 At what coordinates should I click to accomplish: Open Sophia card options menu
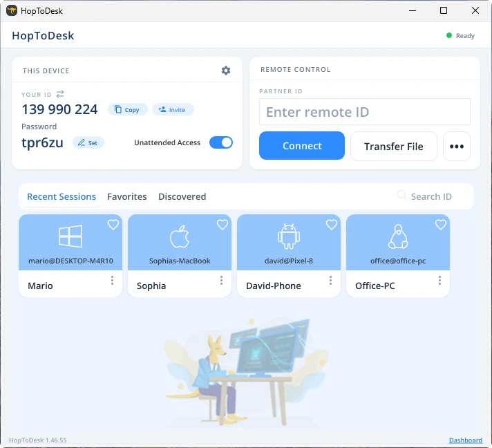[x=221, y=281]
